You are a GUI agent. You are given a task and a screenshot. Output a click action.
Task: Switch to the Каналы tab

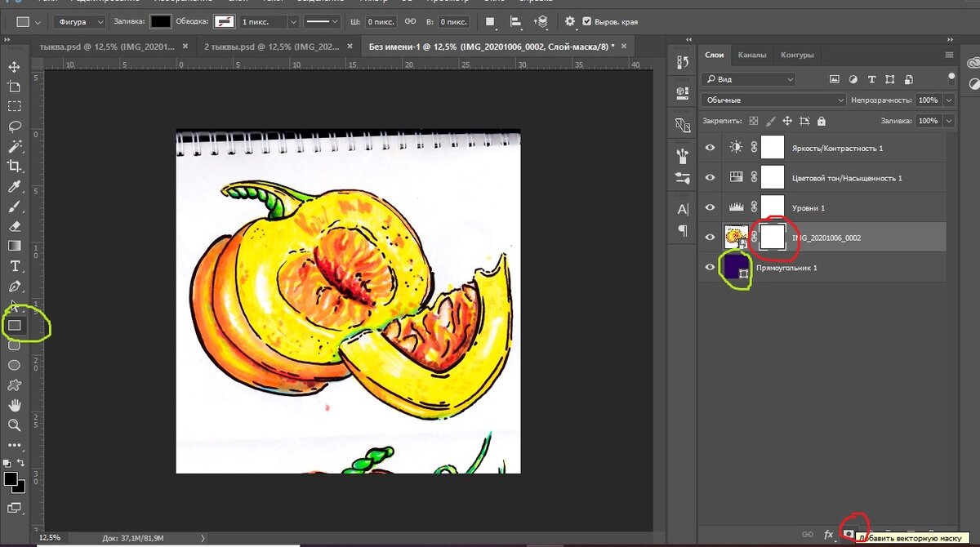pos(752,55)
